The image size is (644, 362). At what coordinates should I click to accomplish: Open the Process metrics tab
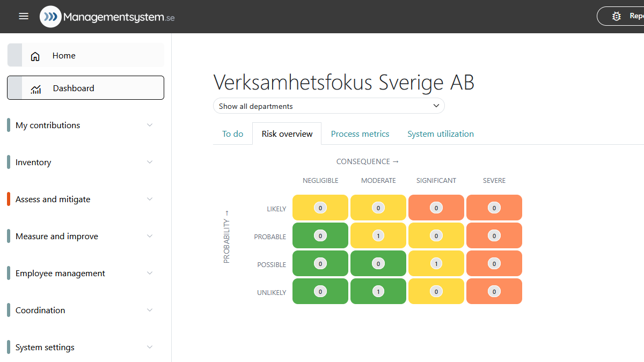coord(360,134)
